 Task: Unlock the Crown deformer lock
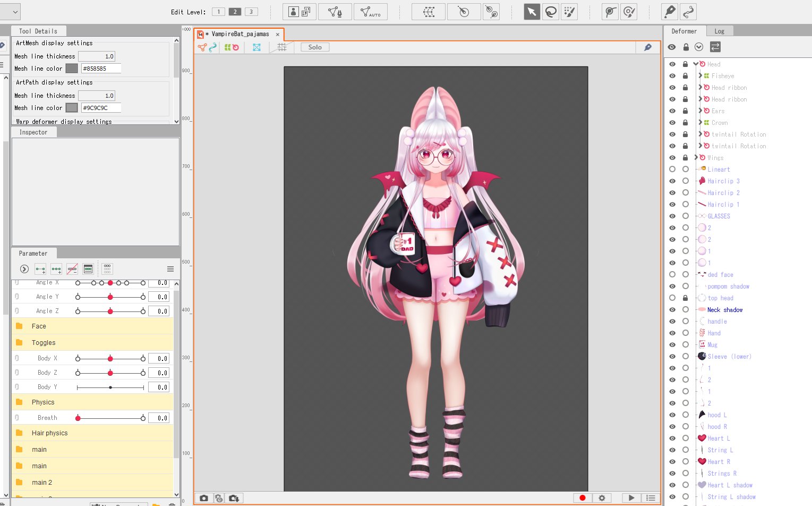click(x=685, y=123)
